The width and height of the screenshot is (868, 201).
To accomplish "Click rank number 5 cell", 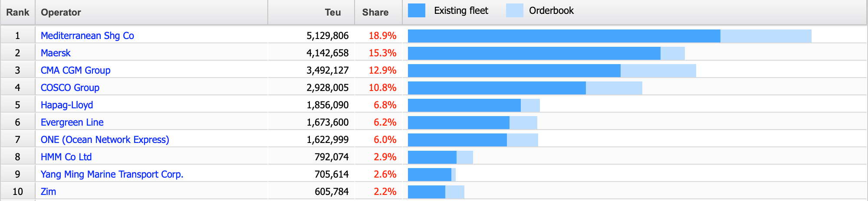I will pos(18,105).
